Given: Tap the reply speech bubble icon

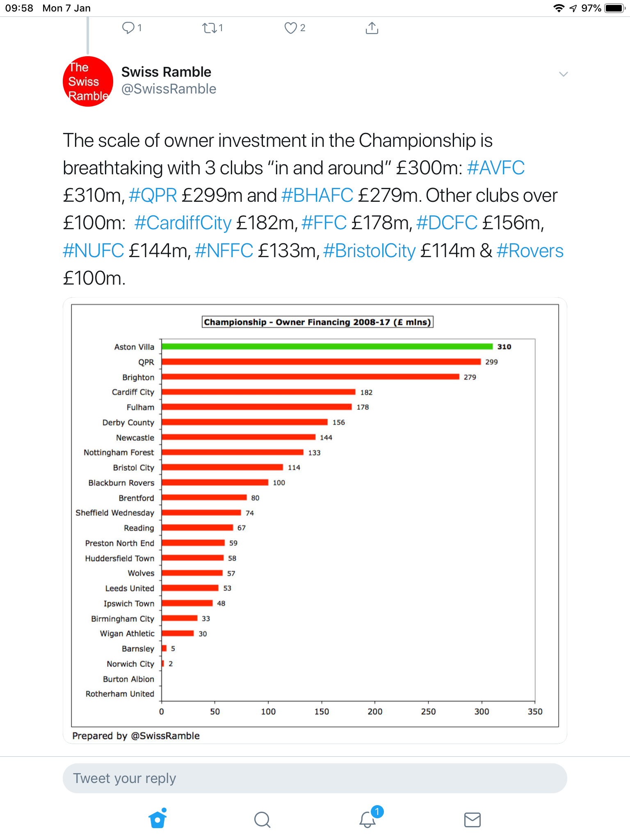Looking at the screenshot, I should 128,28.
